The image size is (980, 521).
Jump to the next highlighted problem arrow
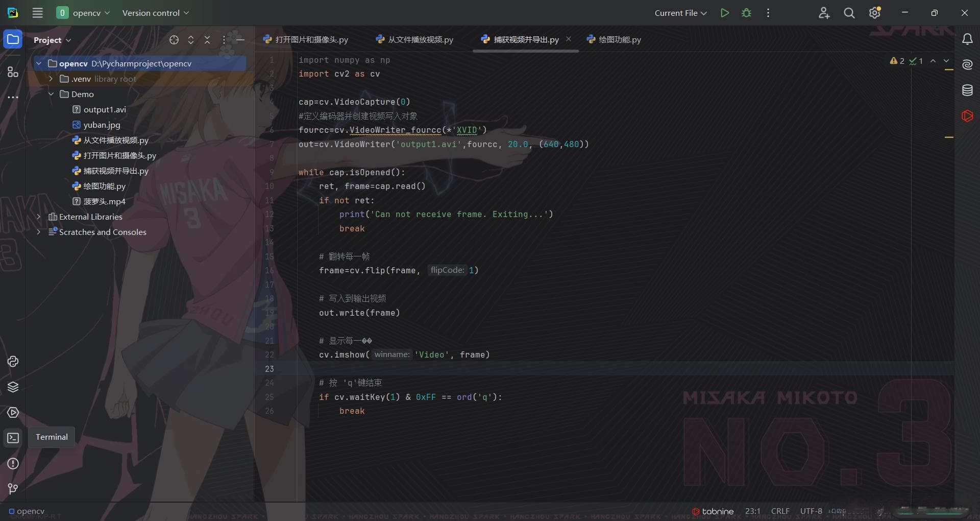(x=946, y=61)
